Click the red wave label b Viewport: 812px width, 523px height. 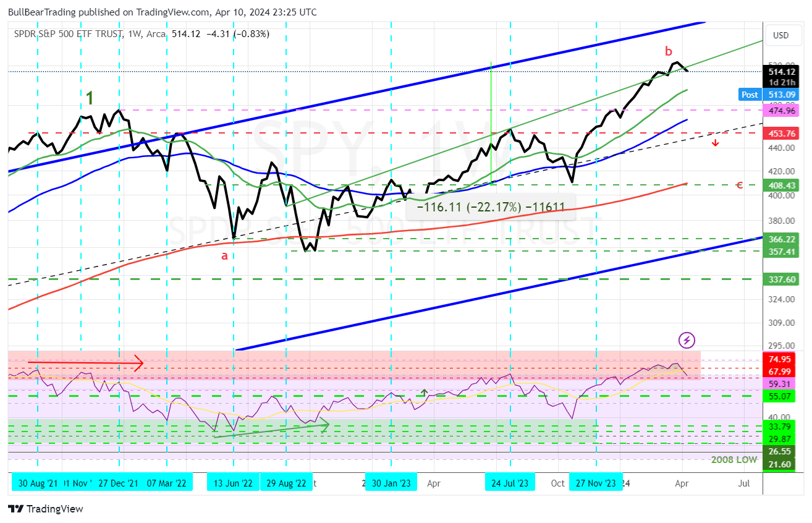click(668, 51)
